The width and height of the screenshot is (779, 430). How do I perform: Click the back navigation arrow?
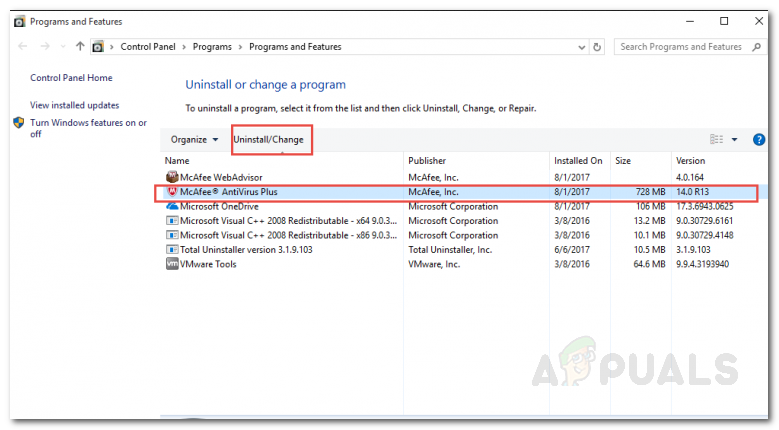pyautogui.click(x=22, y=46)
